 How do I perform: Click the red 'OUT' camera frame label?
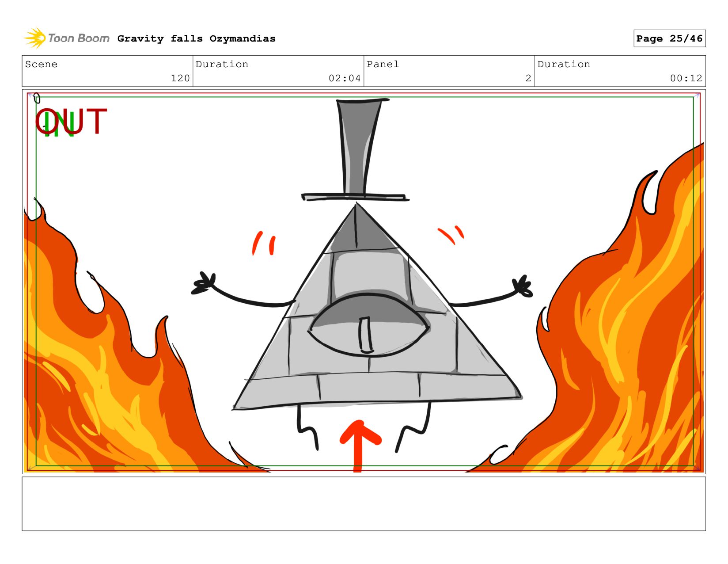coord(71,122)
